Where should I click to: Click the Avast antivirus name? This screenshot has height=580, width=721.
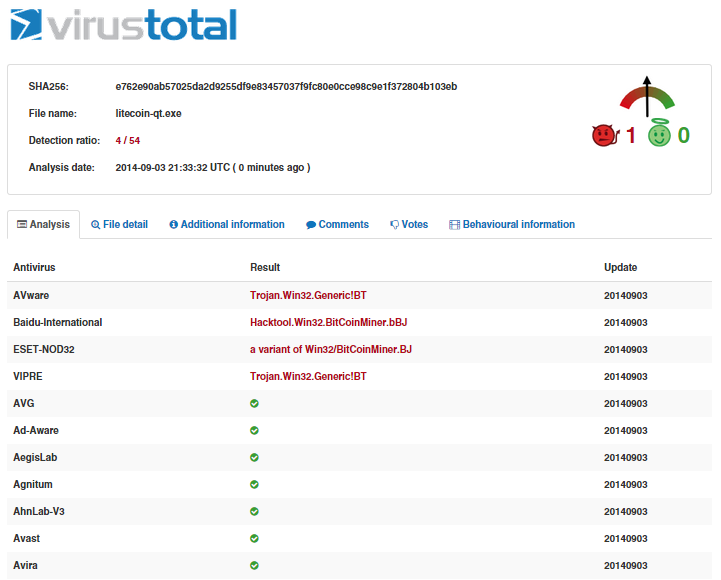click(27, 539)
